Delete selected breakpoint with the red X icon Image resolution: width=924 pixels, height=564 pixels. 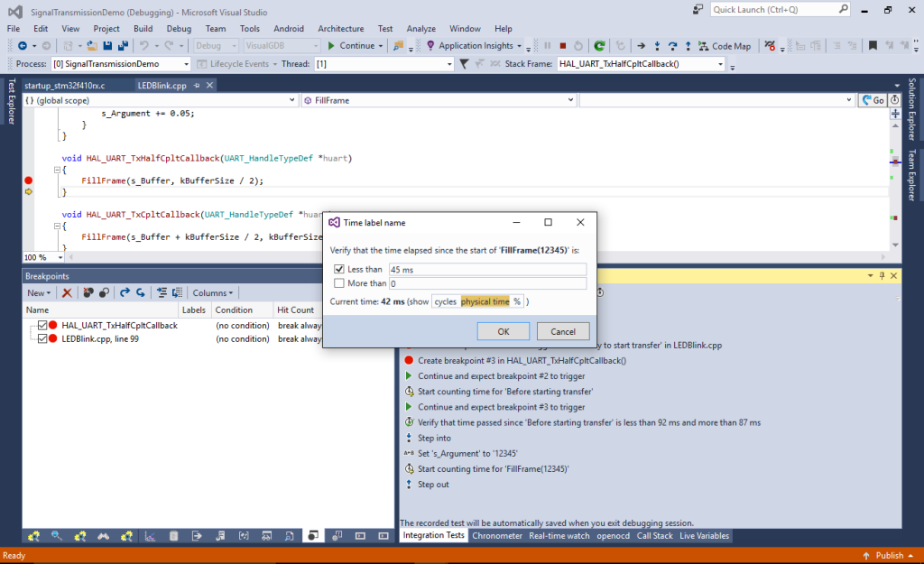point(66,292)
